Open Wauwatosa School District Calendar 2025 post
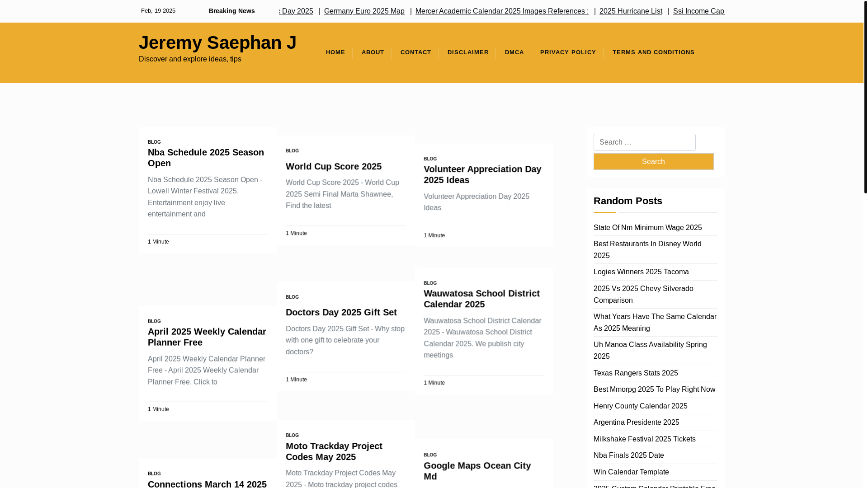 (x=481, y=299)
